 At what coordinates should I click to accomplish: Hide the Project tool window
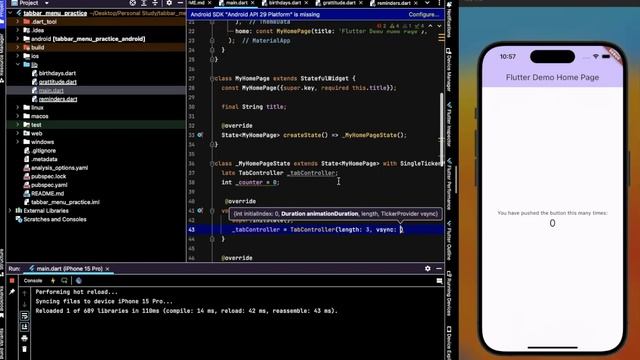pyautogui.click(x=180, y=3)
